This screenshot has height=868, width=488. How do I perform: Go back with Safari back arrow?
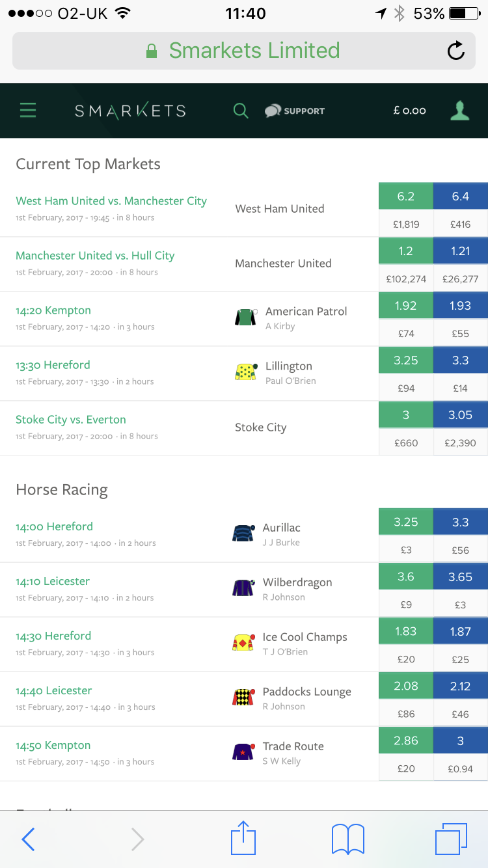click(x=28, y=839)
